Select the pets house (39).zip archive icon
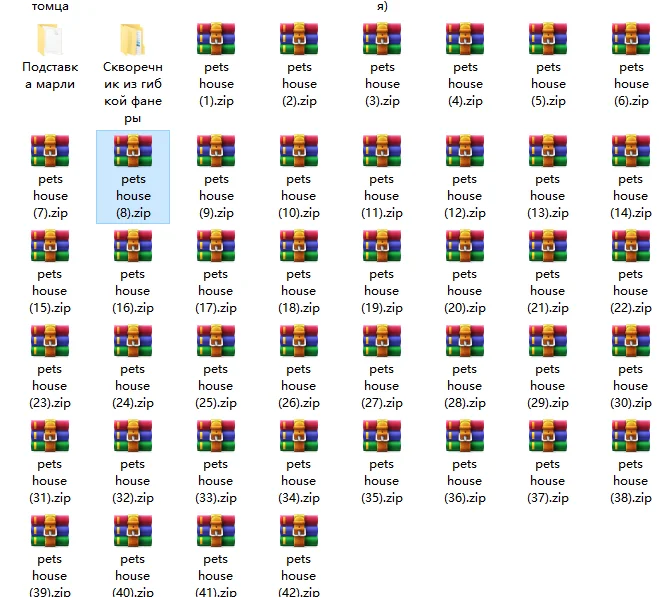This screenshot has width=659, height=597. click(x=50, y=531)
